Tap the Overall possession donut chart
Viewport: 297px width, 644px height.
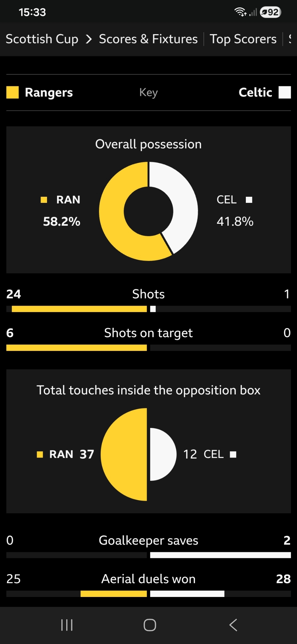[148, 211]
